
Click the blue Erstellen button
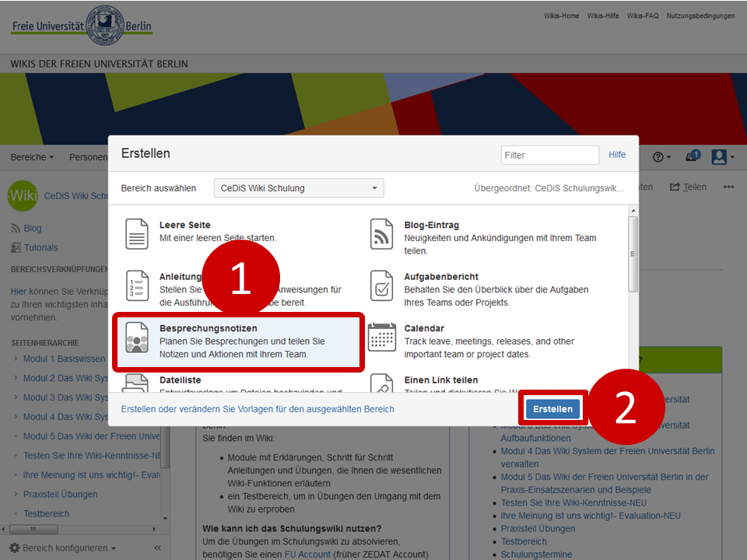[552, 409]
